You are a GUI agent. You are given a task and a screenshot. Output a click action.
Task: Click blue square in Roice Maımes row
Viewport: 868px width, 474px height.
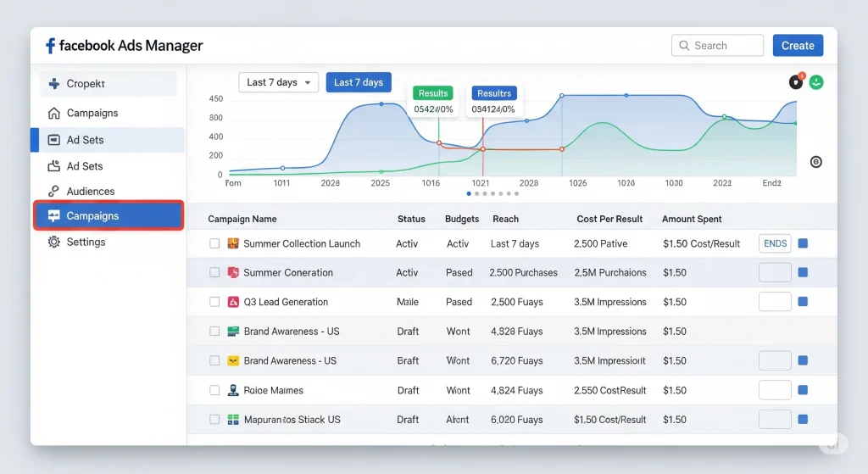(803, 390)
